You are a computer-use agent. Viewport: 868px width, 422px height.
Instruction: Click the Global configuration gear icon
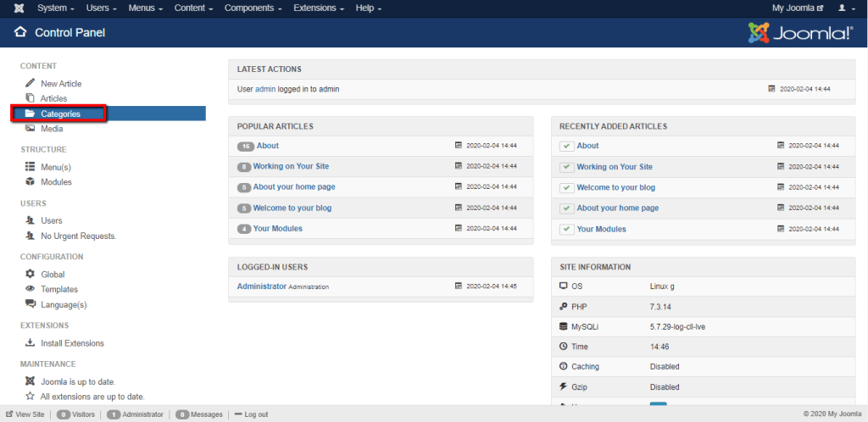30,274
